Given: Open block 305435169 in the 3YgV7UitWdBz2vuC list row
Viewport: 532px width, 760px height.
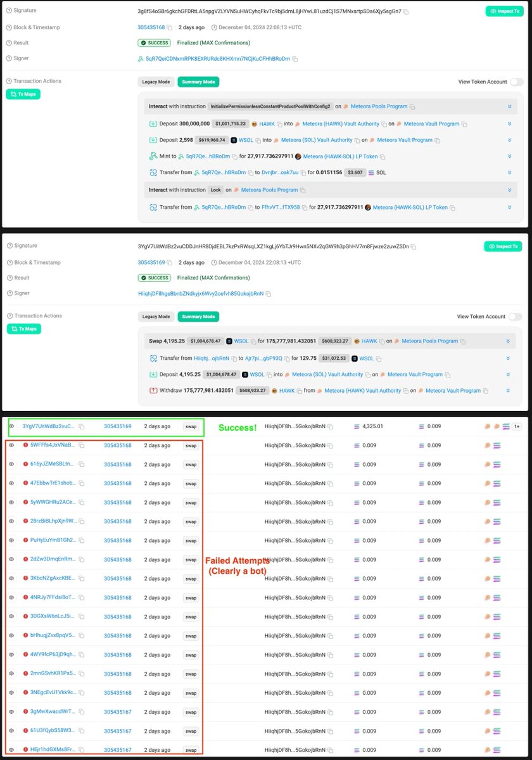Looking at the screenshot, I should (x=118, y=426).
